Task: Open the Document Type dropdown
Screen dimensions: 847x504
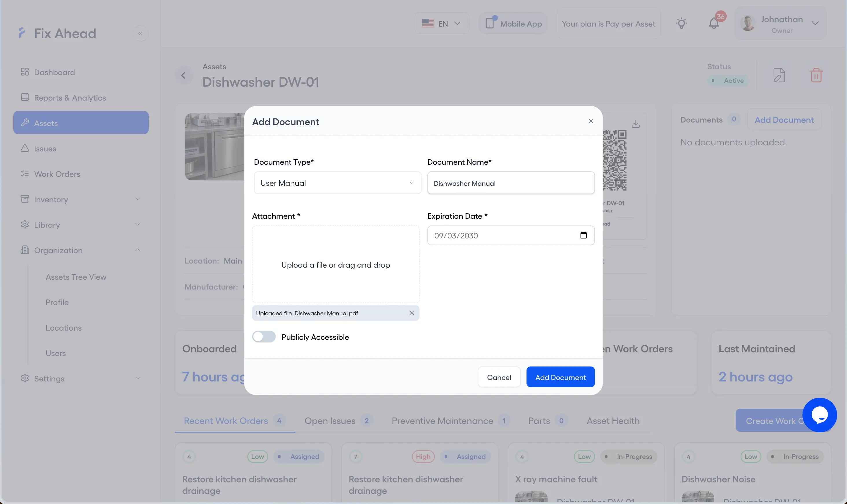Action: [x=338, y=183]
